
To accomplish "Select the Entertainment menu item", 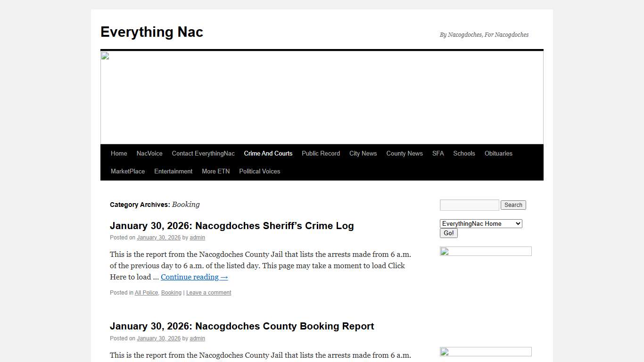I will coord(173,171).
